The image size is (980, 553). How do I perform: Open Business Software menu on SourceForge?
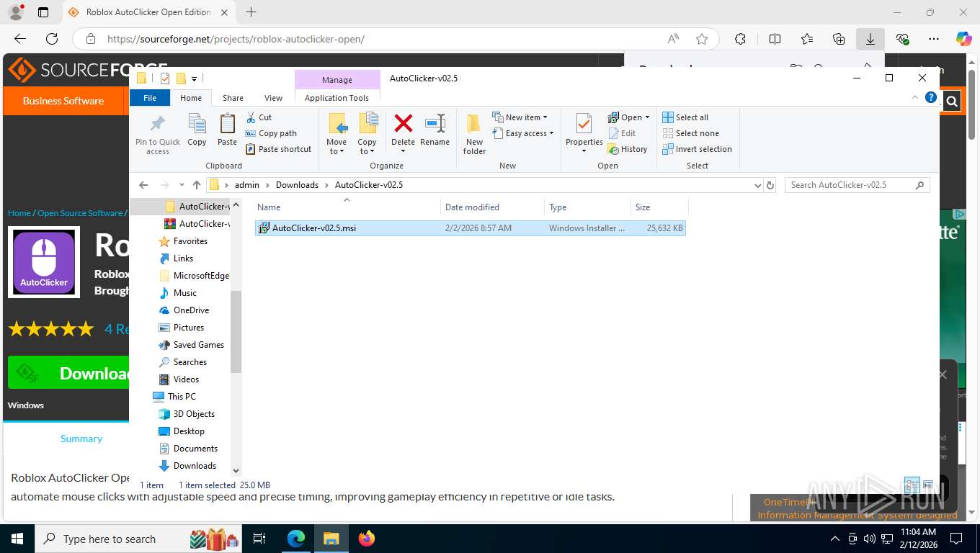[63, 101]
